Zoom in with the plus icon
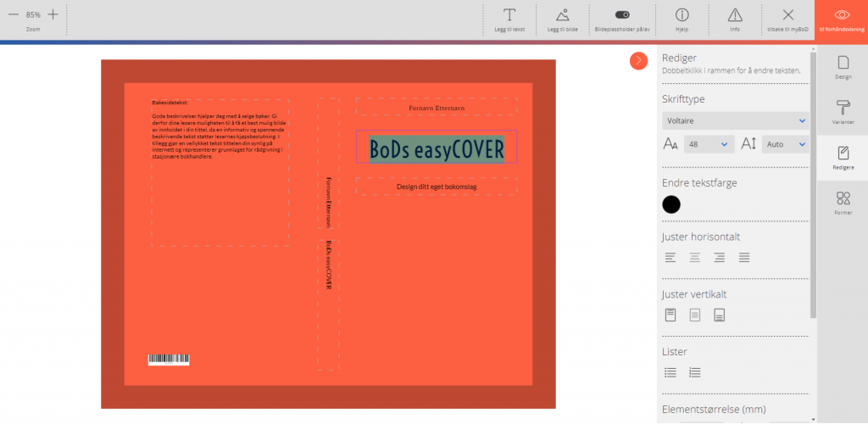Screen dimensions: 868x424 (x=53, y=15)
